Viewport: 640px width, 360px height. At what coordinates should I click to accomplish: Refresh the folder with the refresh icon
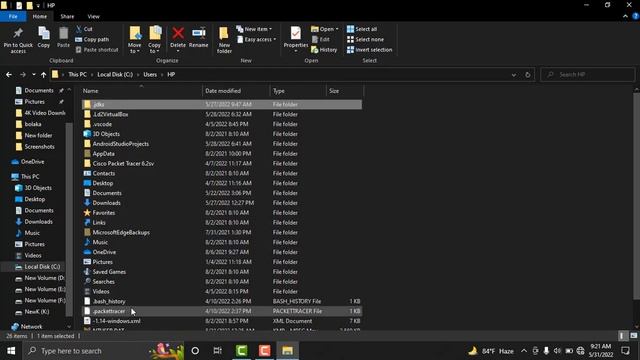(528, 75)
